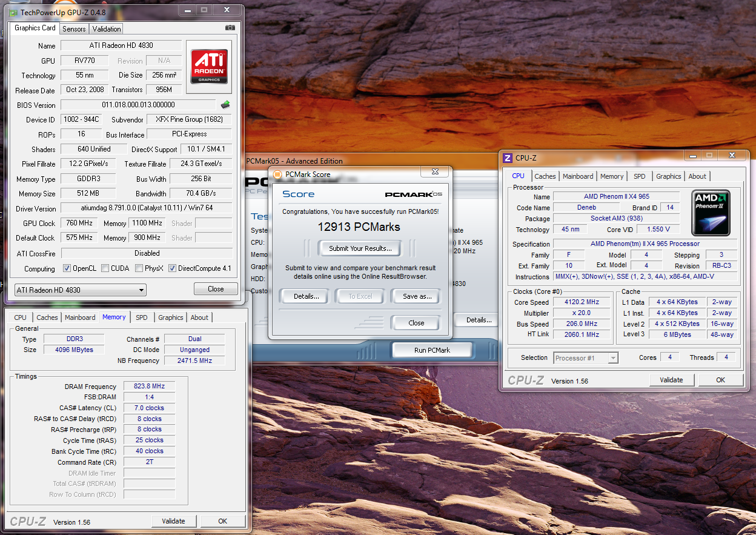This screenshot has height=535, width=756.
Task: Click the Driver Version field in GPU-Z
Action: click(147, 208)
